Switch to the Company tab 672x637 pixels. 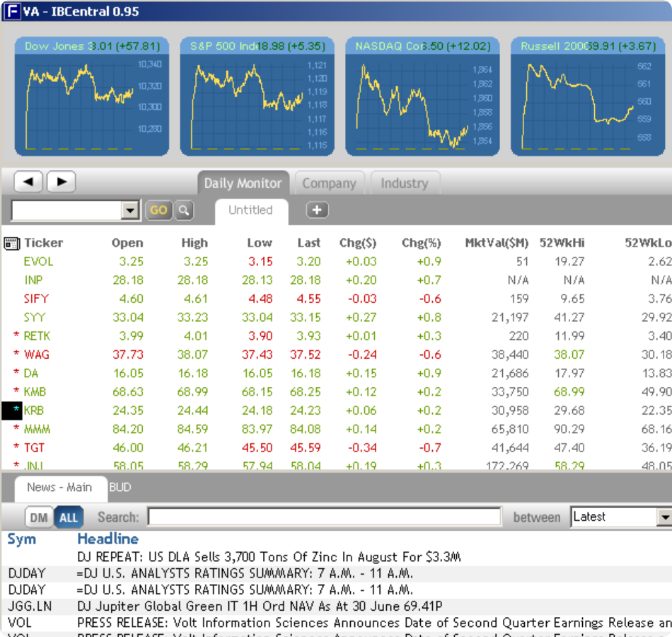(x=329, y=183)
